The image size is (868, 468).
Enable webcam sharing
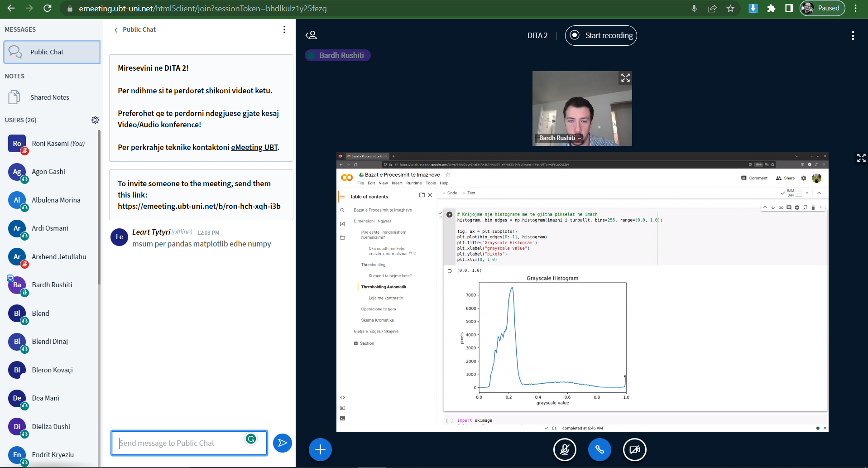pos(634,449)
